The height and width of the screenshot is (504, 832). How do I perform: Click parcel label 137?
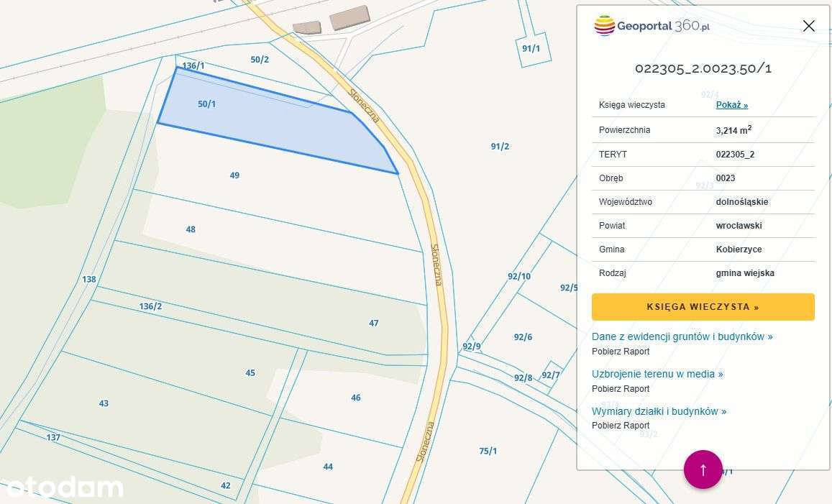click(53, 438)
